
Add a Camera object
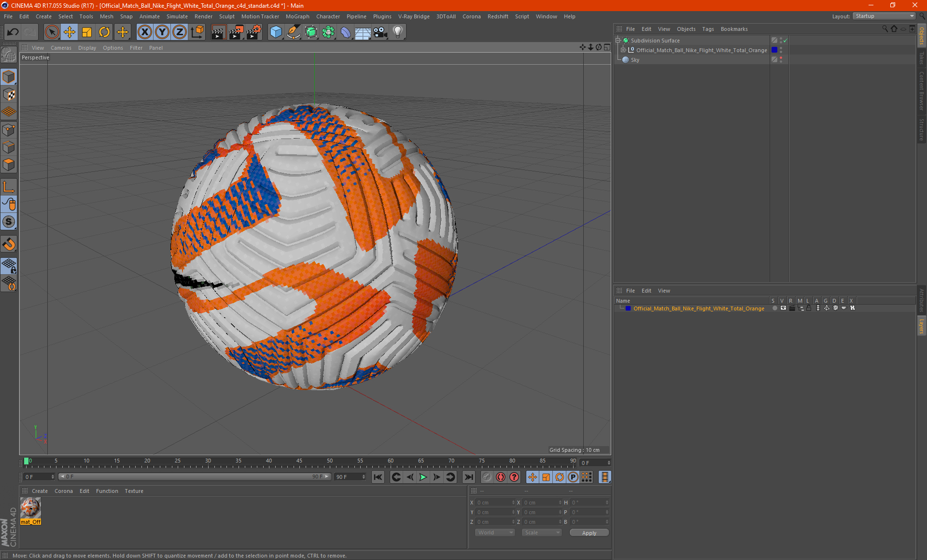click(380, 32)
